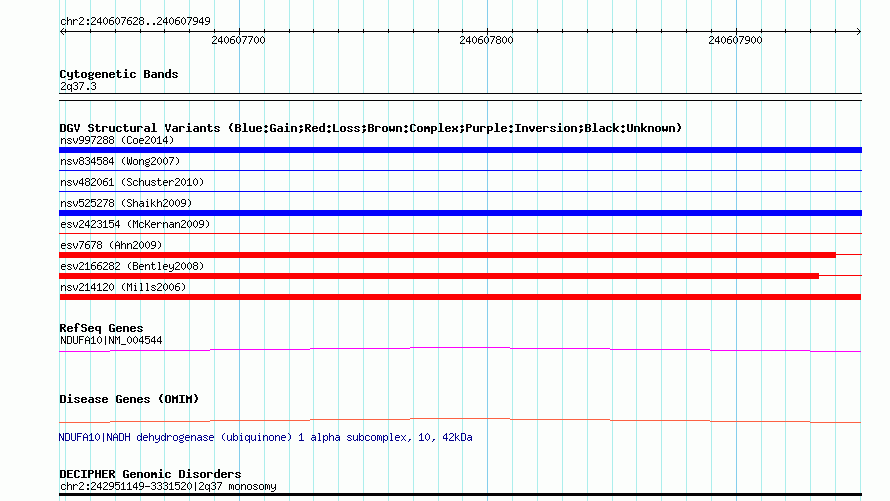Open the nsv525278 (Shaikh2009) variant label

point(126,203)
